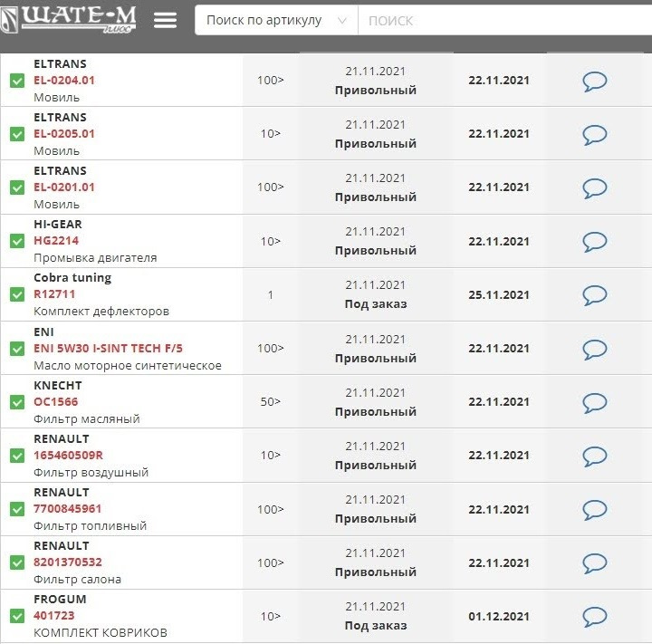652x644 pixels.
Task: Open comment bubble for Cobra tuning R12711
Action: (x=594, y=295)
